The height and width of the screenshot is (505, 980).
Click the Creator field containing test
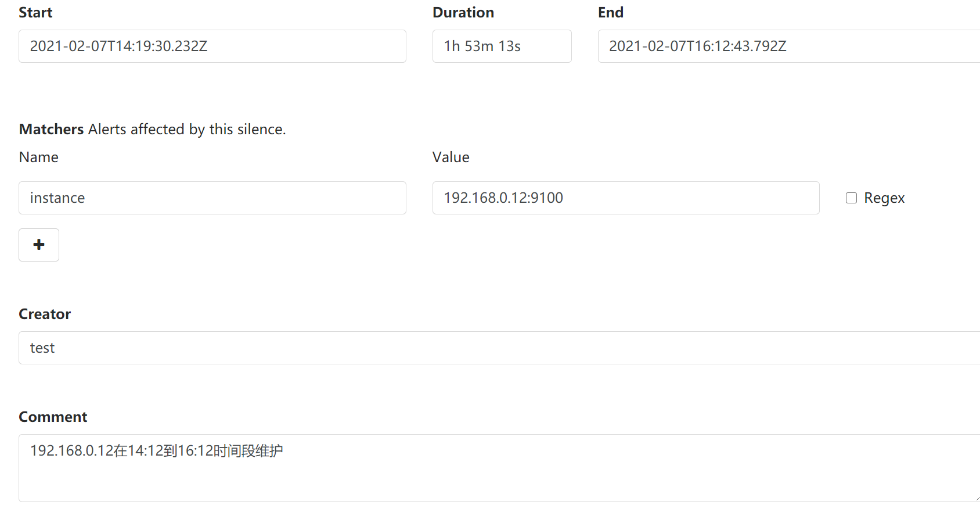[499, 348]
